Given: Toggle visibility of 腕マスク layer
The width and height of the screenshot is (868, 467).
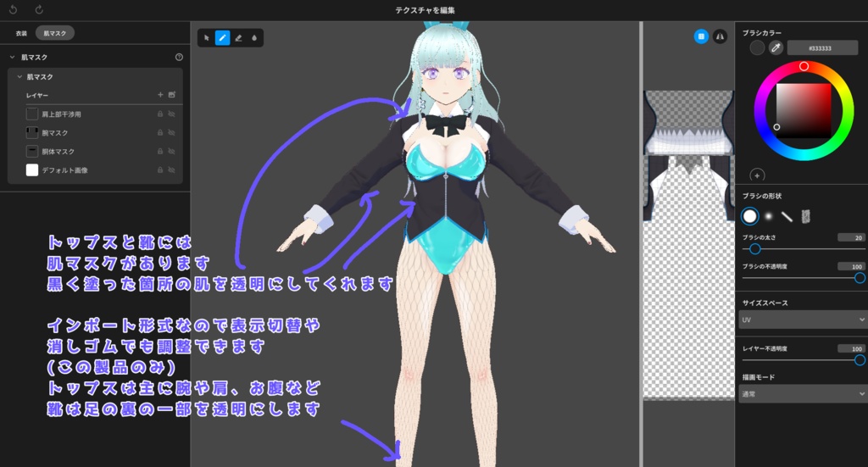Looking at the screenshot, I should pyautogui.click(x=171, y=133).
